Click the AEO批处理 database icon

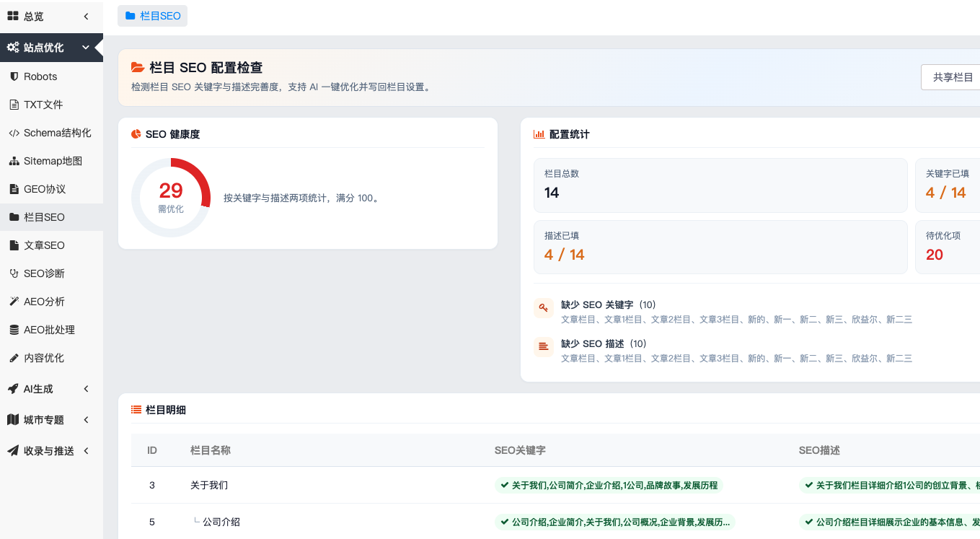click(x=14, y=330)
